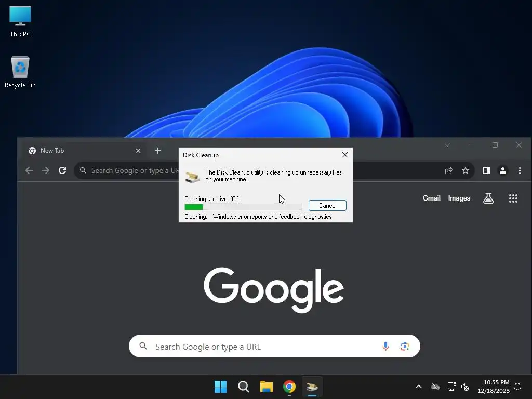Open Search Labs flask icon
This screenshot has width=532, height=399.
(x=488, y=198)
